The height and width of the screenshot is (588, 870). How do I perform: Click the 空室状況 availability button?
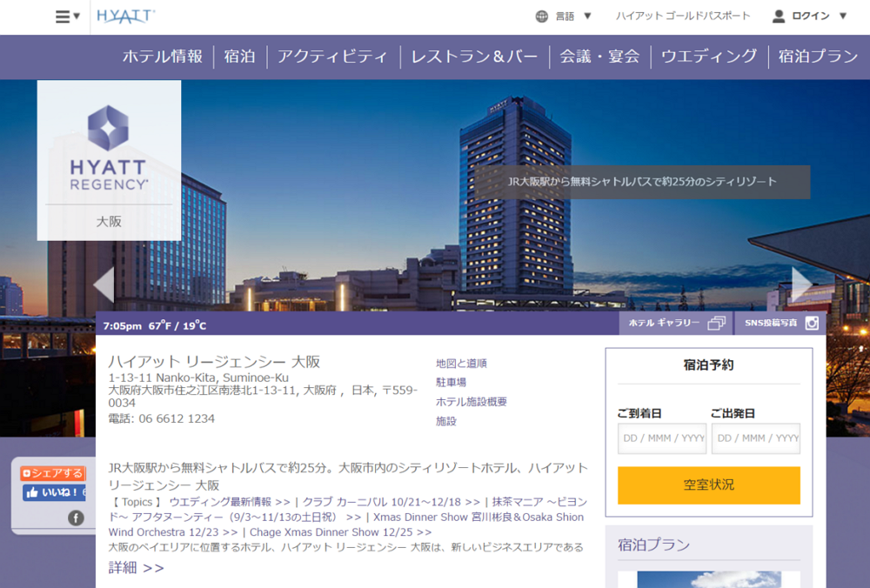click(708, 485)
